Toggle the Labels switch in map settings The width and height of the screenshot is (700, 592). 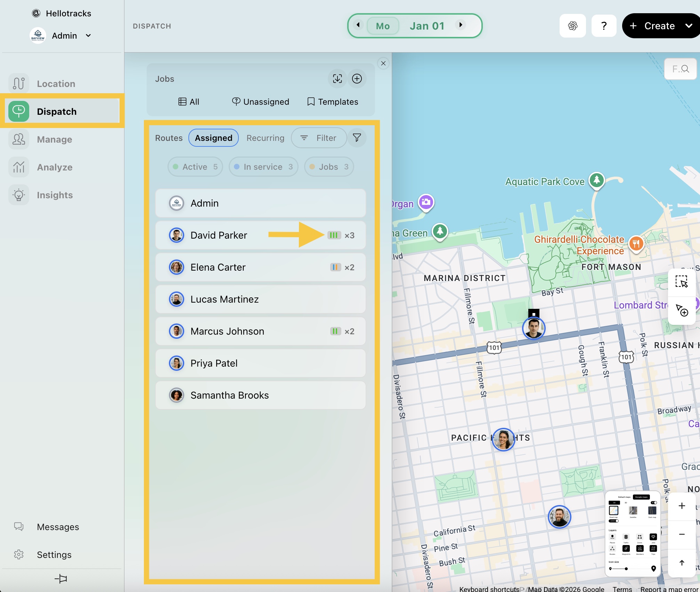(x=614, y=521)
